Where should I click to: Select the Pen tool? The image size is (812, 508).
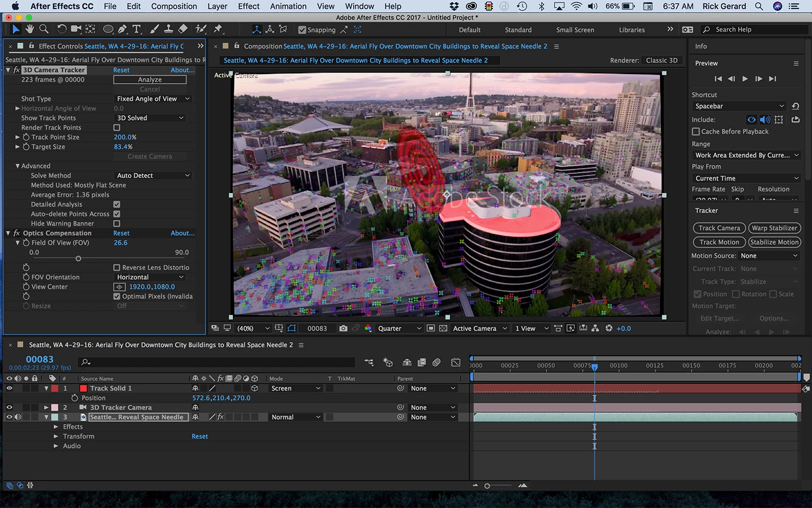(x=122, y=29)
